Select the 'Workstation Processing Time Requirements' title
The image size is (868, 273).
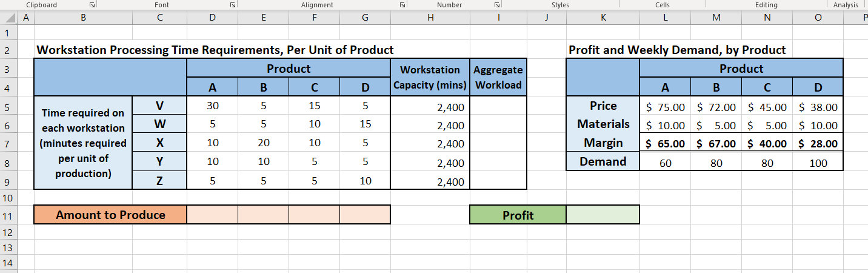[x=215, y=50]
